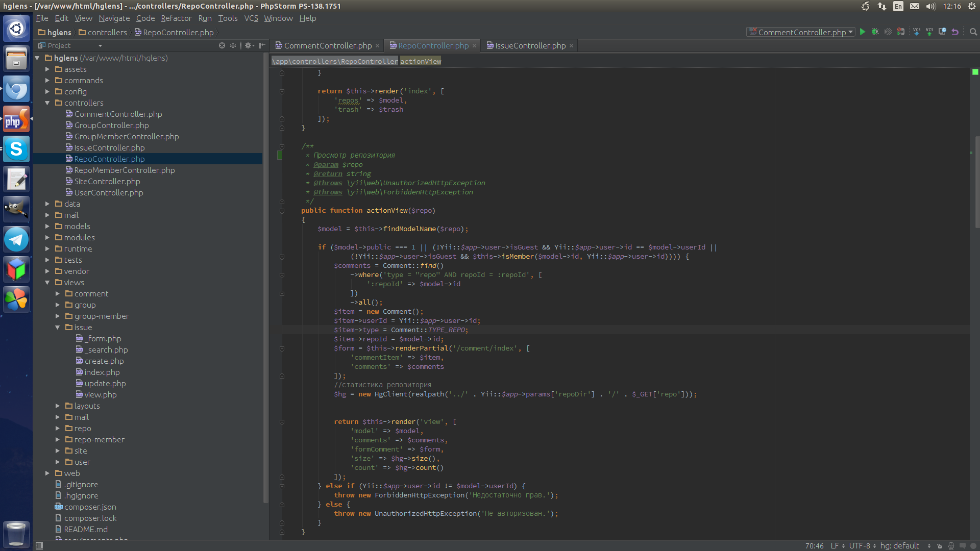Expand the models folder in tree
980x551 pixels.
(x=47, y=227)
